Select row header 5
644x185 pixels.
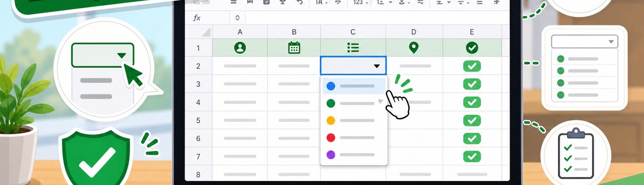pos(198,120)
